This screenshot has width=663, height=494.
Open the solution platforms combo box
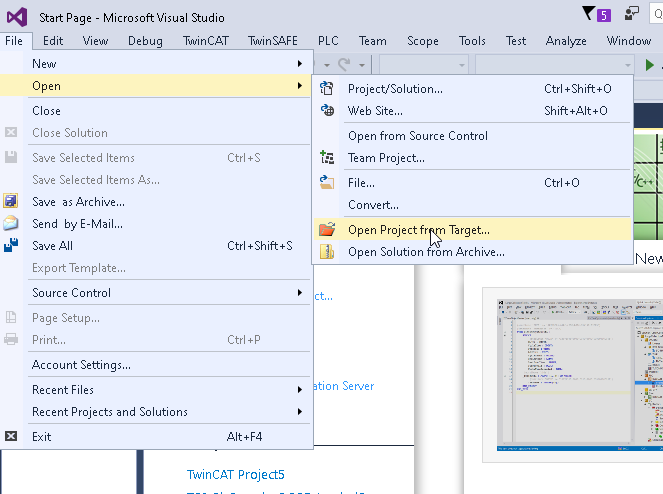[554, 65]
